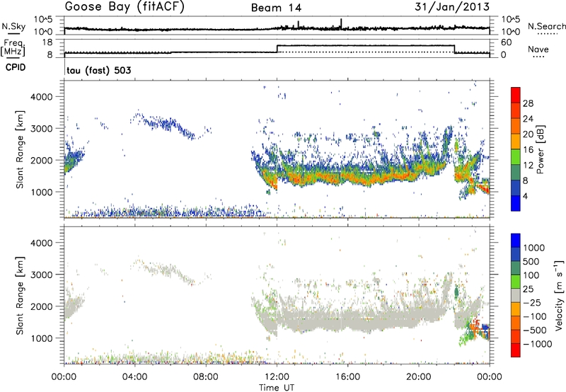Pick the red bottom segment of Velocity colorbar
This screenshot has height=392, width=566.
coord(516,350)
